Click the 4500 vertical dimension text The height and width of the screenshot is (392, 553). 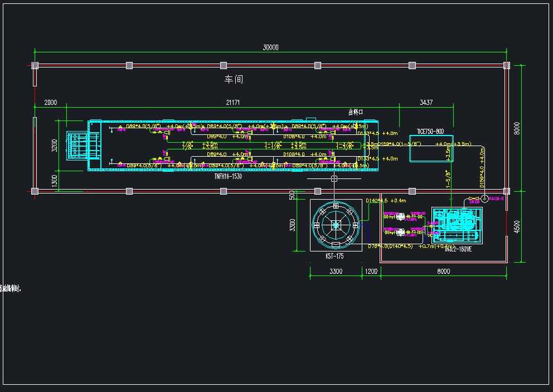click(516, 229)
